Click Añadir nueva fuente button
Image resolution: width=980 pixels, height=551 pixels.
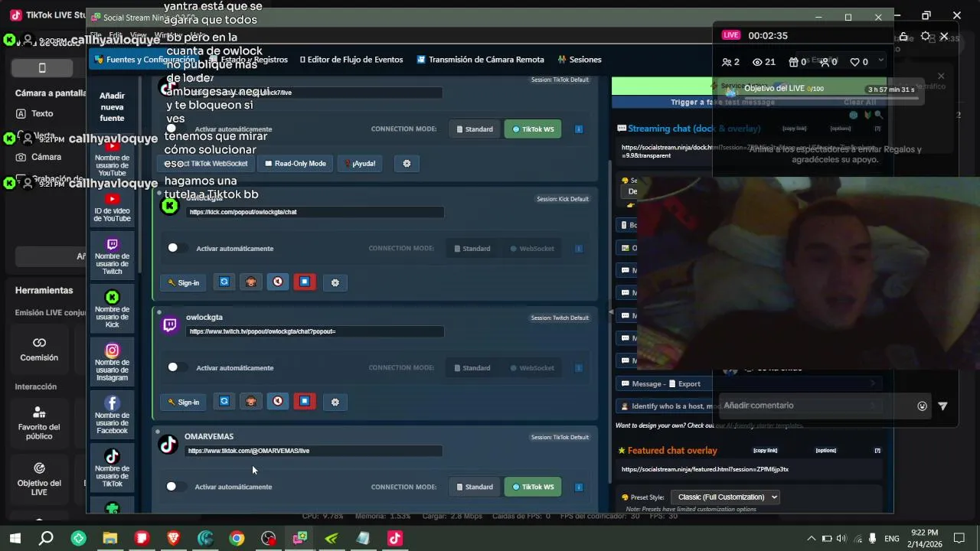[x=112, y=107]
